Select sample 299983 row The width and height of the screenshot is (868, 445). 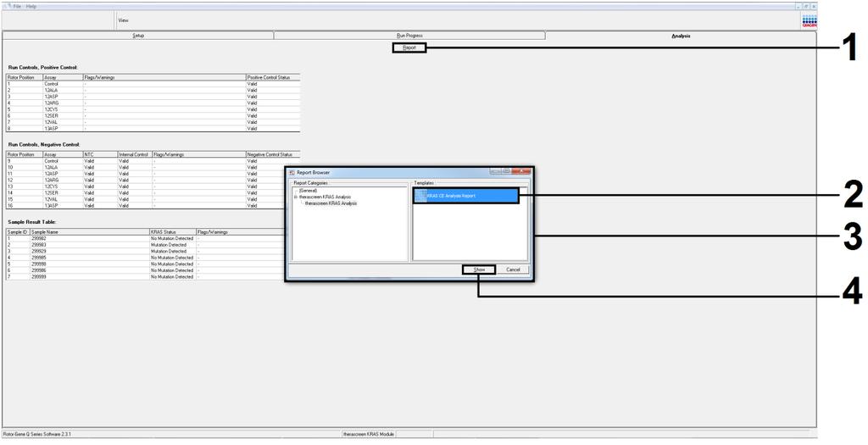(x=145, y=245)
